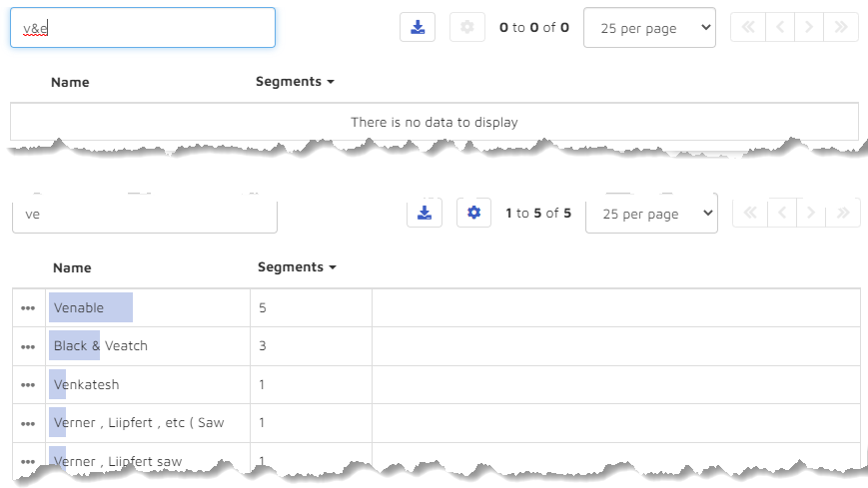Click the search field containing ve
868x488 pixels.
pyautogui.click(x=145, y=215)
